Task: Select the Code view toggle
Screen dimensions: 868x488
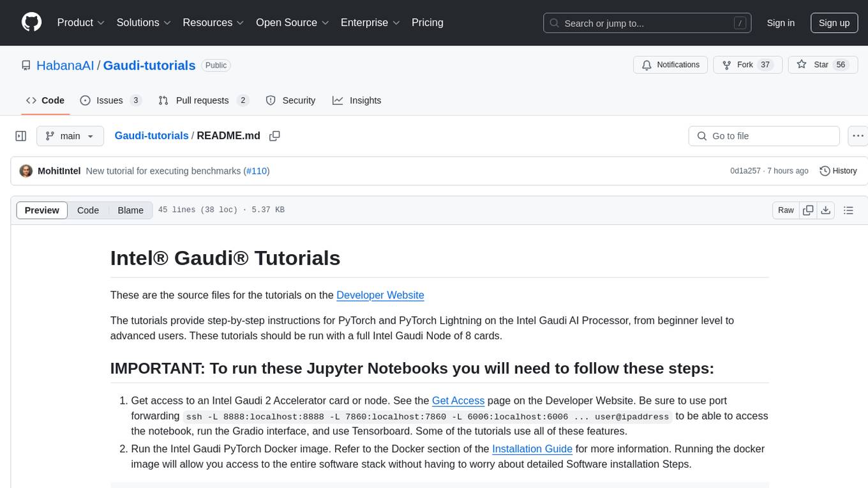Action: [88, 210]
